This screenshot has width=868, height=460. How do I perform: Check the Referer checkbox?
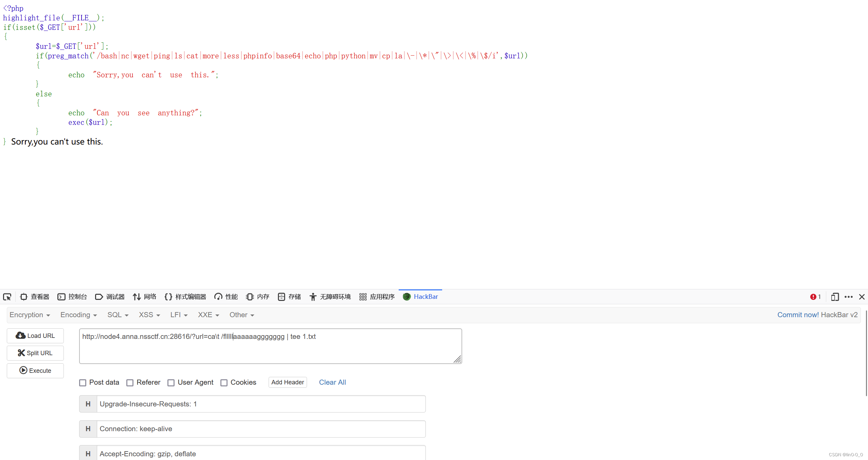click(x=130, y=383)
